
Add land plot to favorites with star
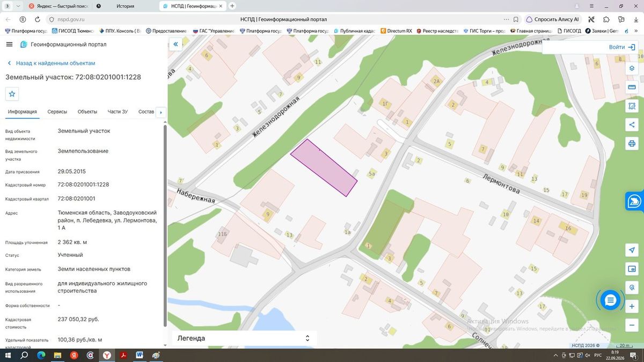(12, 94)
